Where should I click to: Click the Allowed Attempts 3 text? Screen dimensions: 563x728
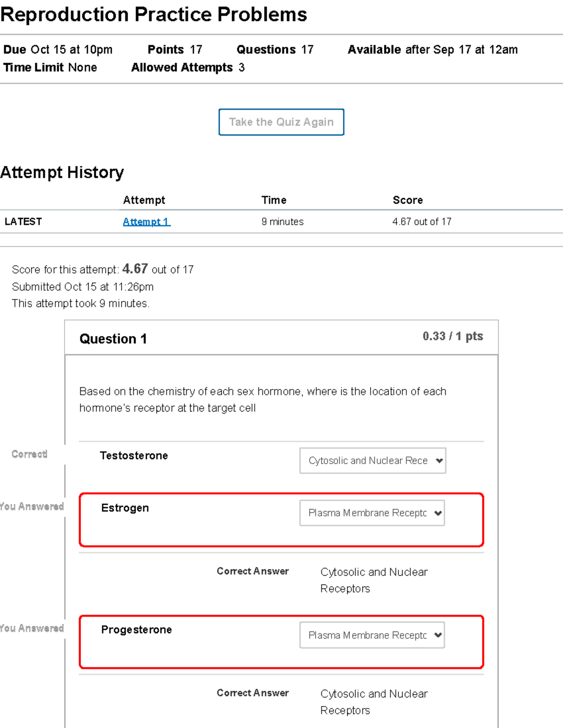[188, 68]
